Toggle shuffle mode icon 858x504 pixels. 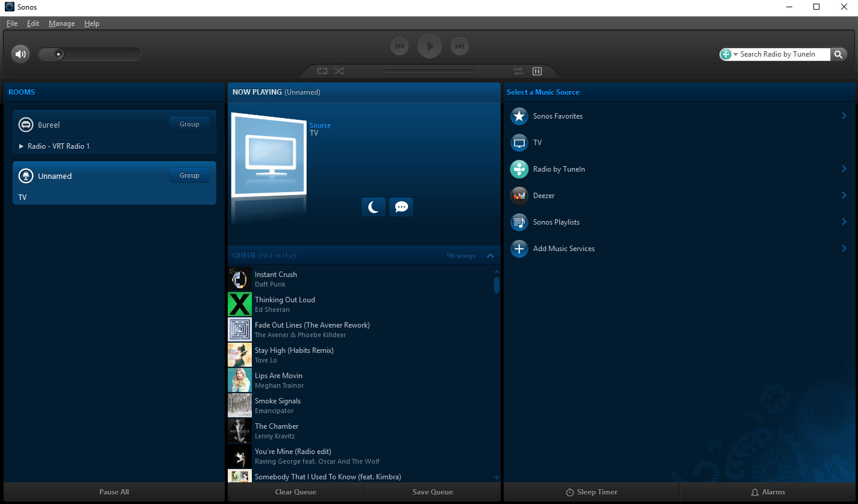pos(339,71)
